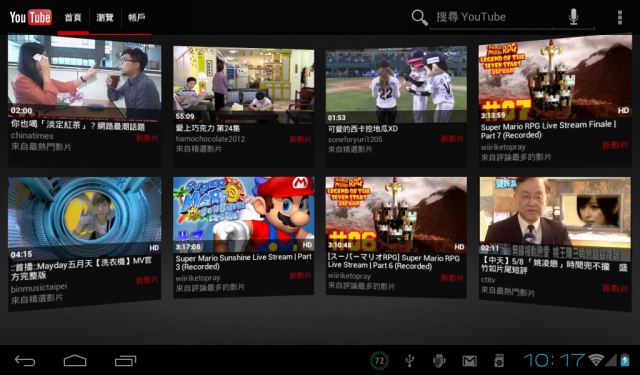Screen dimensions: 640x375
Task: Tap uploader name tiamochocolate2012
Action: pyautogui.click(x=210, y=139)
